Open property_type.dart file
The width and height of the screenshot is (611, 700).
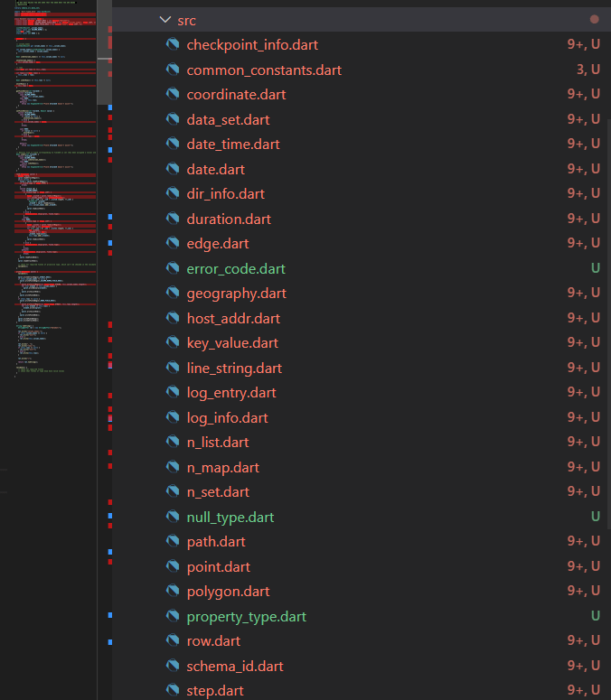click(x=247, y=617)
